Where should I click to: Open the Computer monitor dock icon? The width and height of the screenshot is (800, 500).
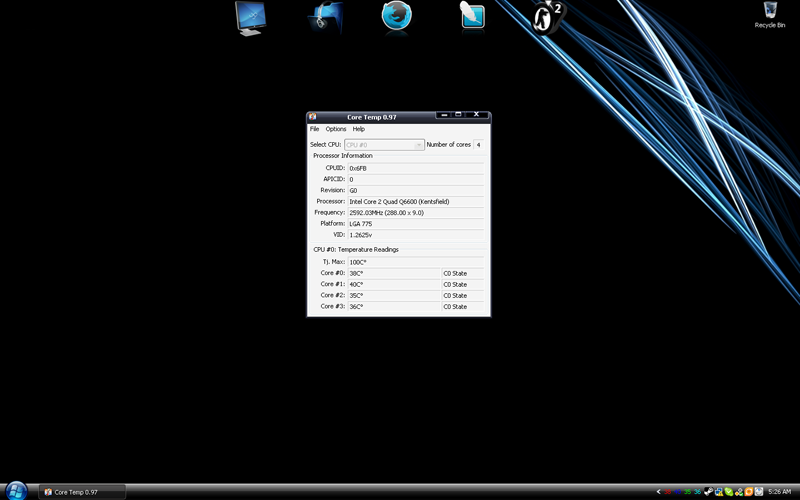(250, 17)
